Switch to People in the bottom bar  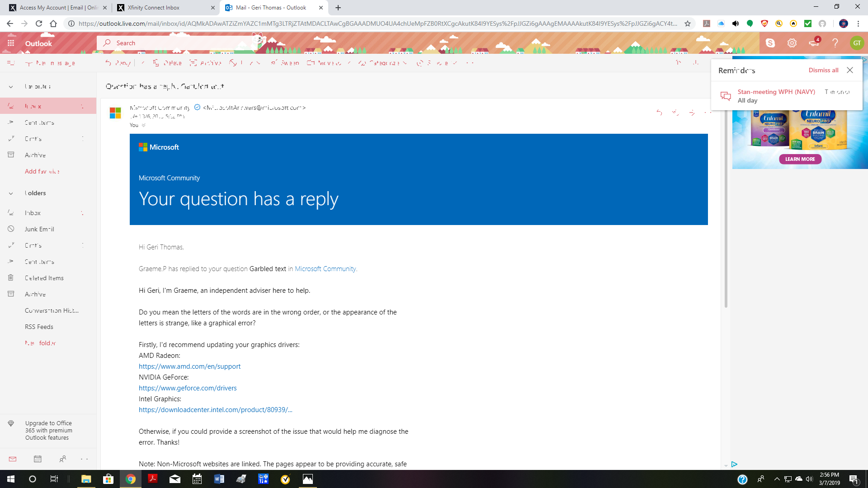click(x=63, y=459)
